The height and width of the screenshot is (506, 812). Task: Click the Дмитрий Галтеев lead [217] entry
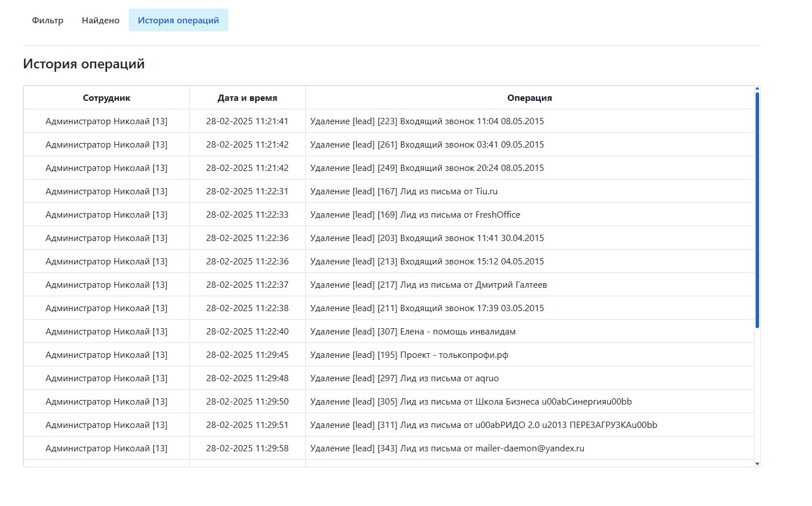click(x=428, y=285)
